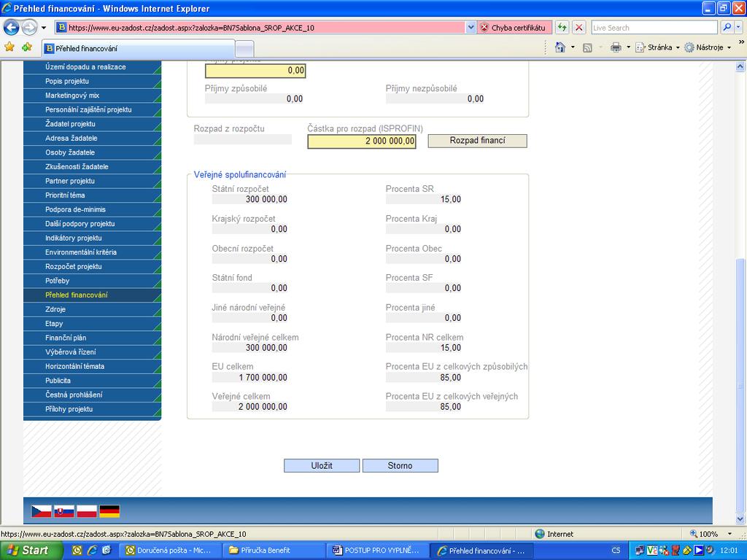Image resolution: width=747 pixels, height=560 pixels.
Task: Go to Etapy section
Action: coord(92,324)
